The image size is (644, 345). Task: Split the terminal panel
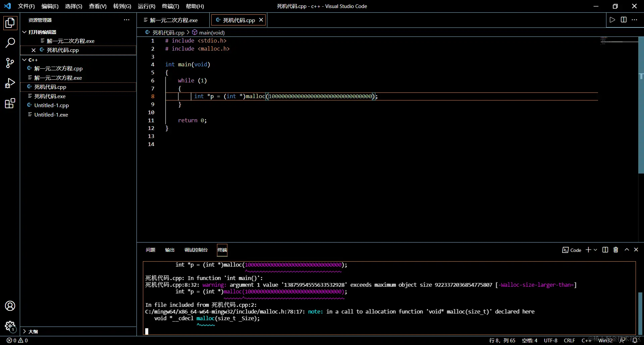pos(605,250)
